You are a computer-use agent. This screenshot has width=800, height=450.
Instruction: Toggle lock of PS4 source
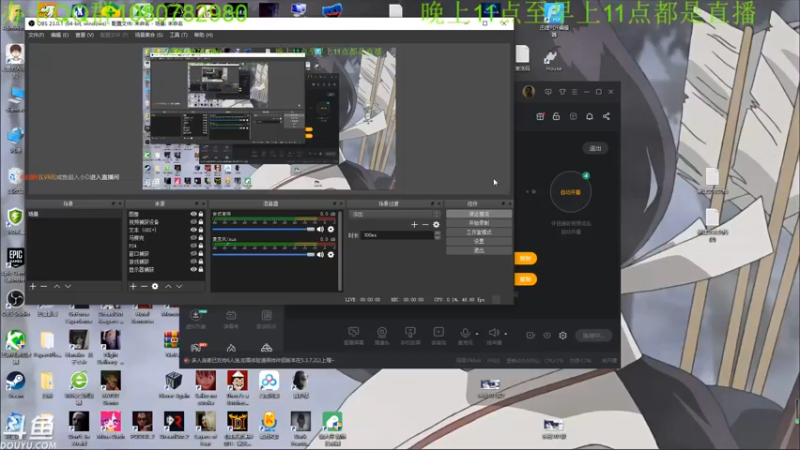[x=201, y=246]
